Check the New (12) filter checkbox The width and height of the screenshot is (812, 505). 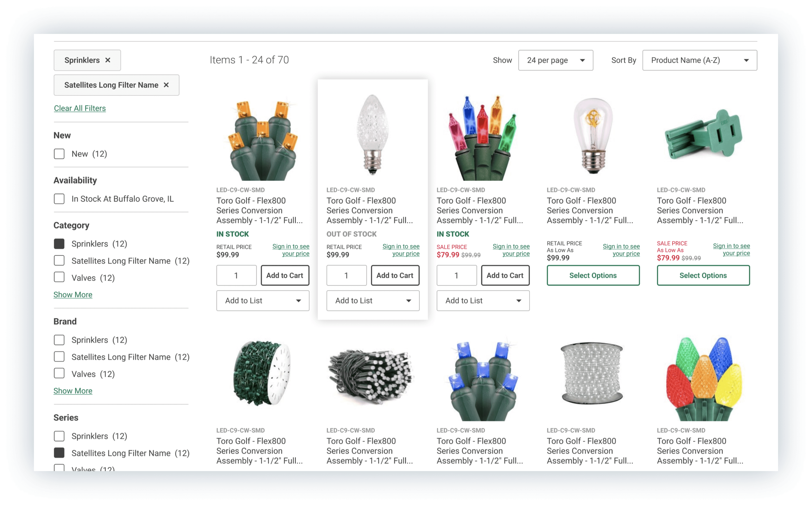coord(59,154)
